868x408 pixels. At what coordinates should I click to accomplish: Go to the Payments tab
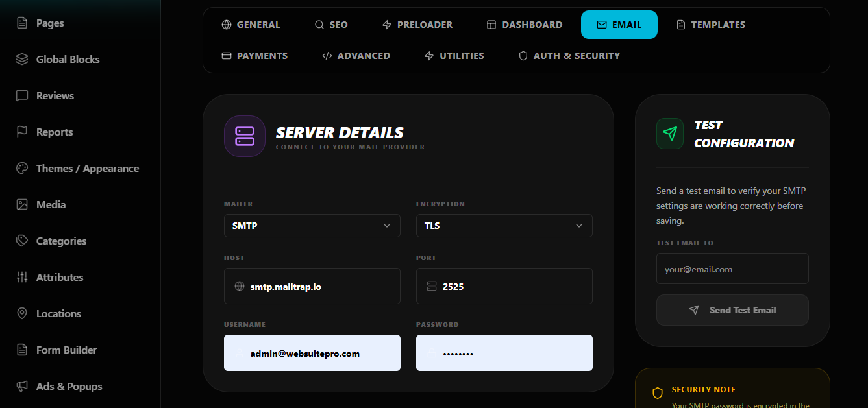click(254, 56)
